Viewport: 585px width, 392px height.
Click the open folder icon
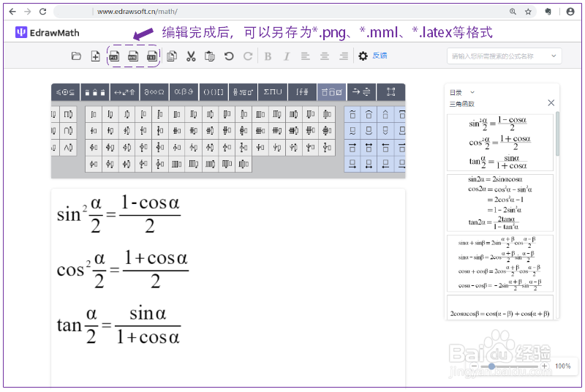[76, 56]
